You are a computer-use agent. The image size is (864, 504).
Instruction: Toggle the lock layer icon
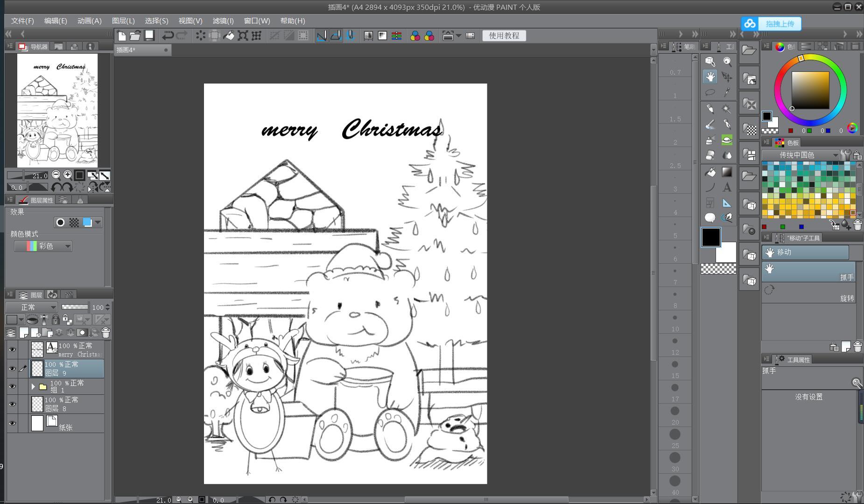[56, 320]
